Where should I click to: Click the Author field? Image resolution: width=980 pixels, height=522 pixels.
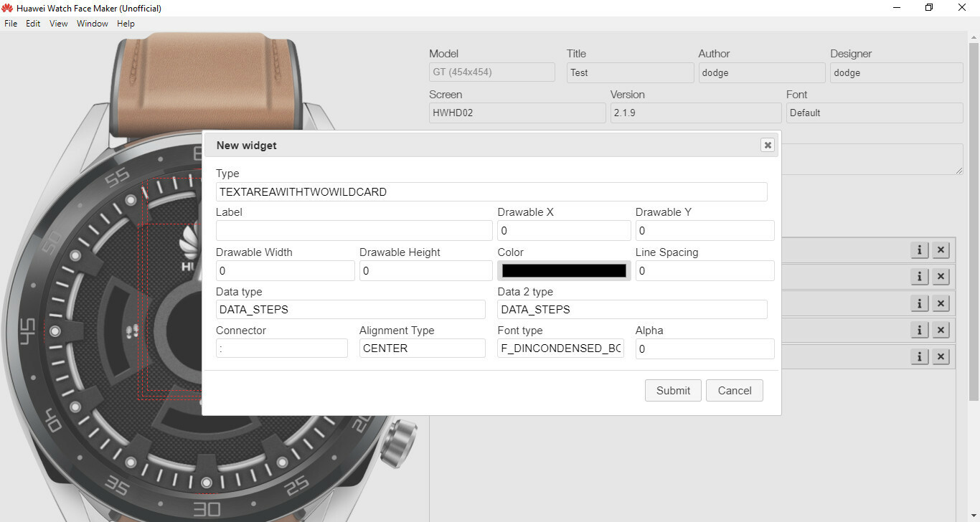tap(762, 72)
